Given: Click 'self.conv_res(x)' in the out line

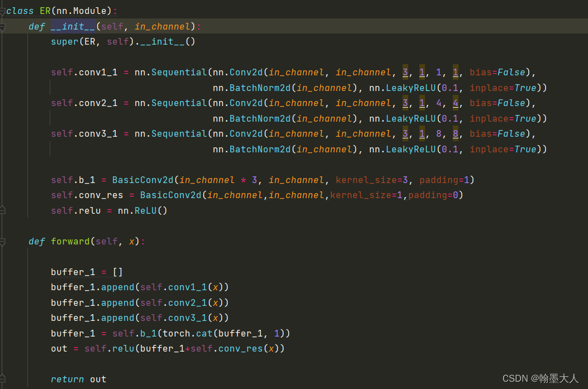Looking at the screenshot, I should (235, 348).
